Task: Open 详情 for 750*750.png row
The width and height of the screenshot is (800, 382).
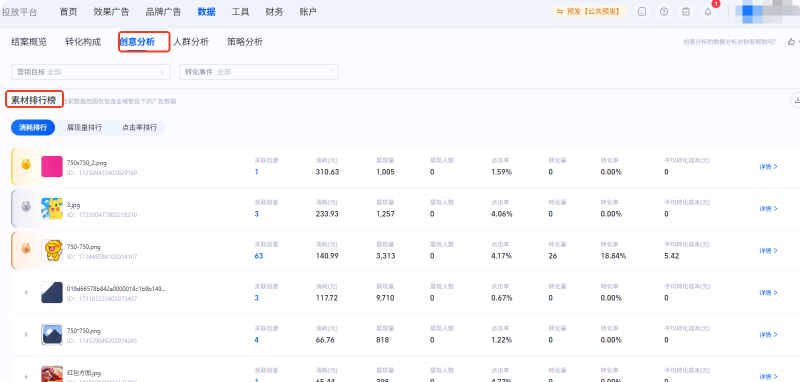Action: [768, 335]
